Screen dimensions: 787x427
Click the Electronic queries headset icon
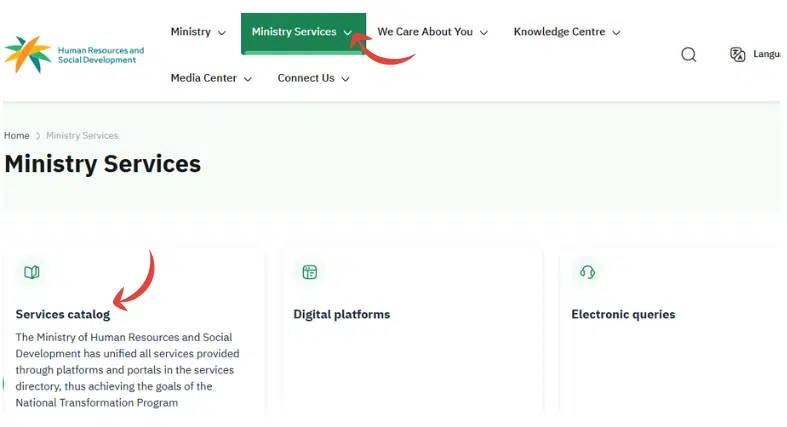587,272
